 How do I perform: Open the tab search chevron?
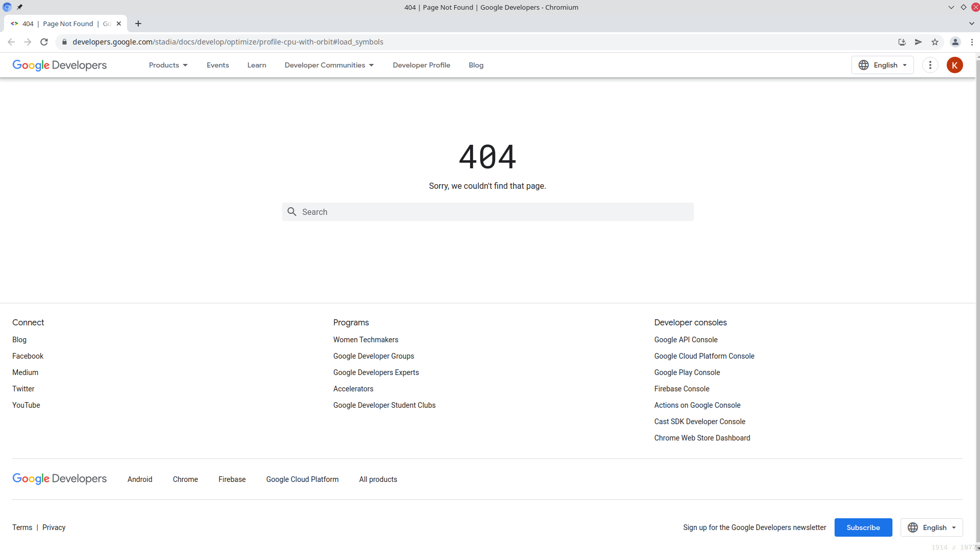971,24
